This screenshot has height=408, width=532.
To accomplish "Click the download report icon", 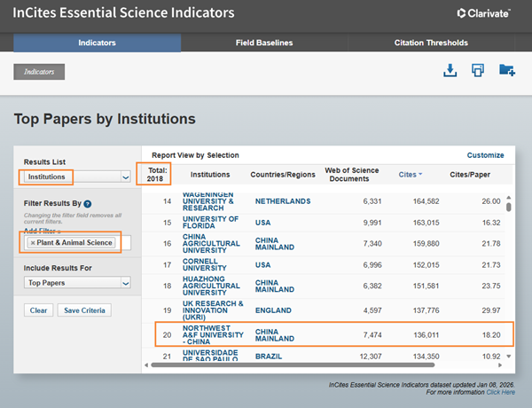I will tap(450, 71).
